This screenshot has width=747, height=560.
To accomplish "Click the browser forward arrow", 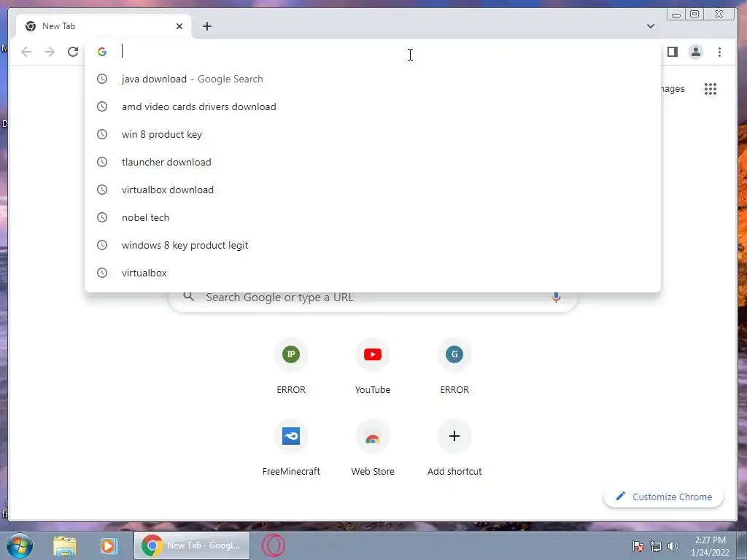I will pos(50,52).
